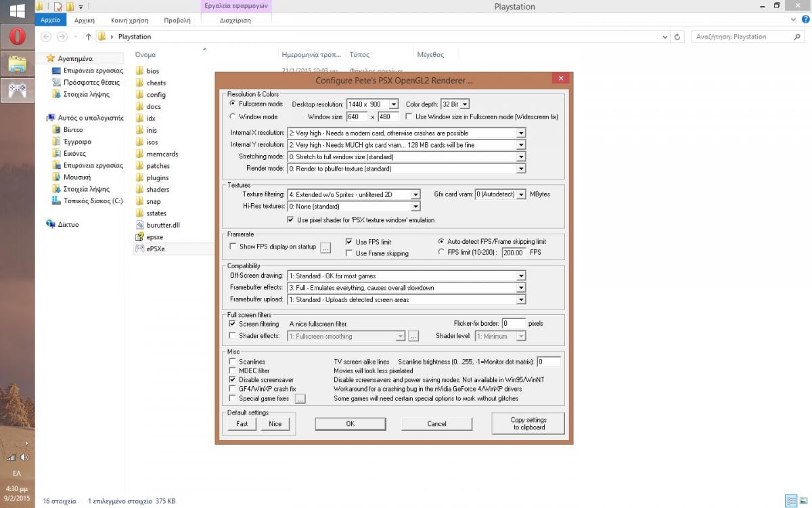Click the Nice default settings button
The height and width of the screenshot is (508, 812).
tap(275, 424)
